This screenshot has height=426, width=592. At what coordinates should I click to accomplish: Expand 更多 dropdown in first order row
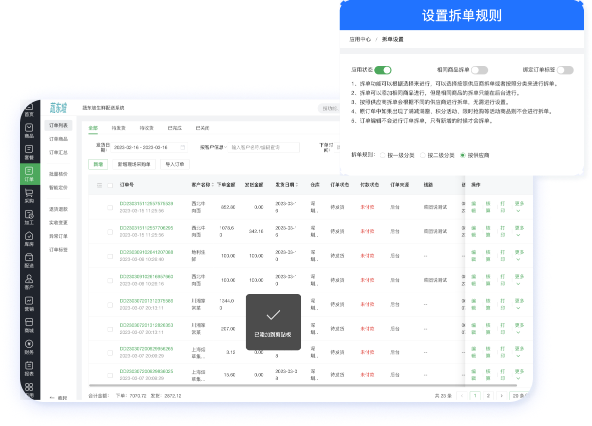[x=520, y=207]
